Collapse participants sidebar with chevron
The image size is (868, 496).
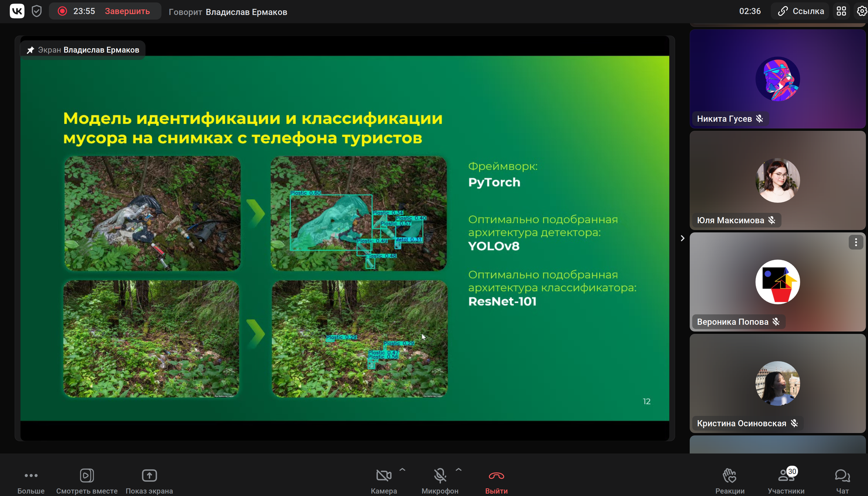[682, 238]
